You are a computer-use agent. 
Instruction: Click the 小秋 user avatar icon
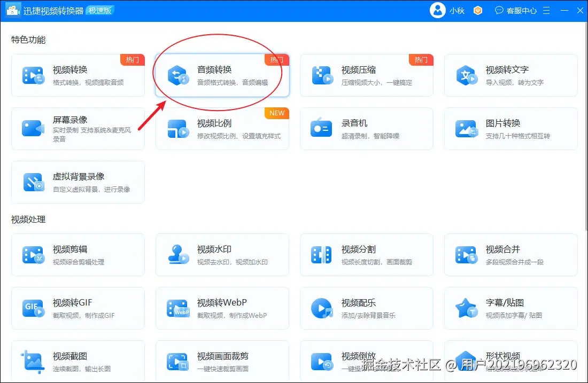[x=437, y=10]
